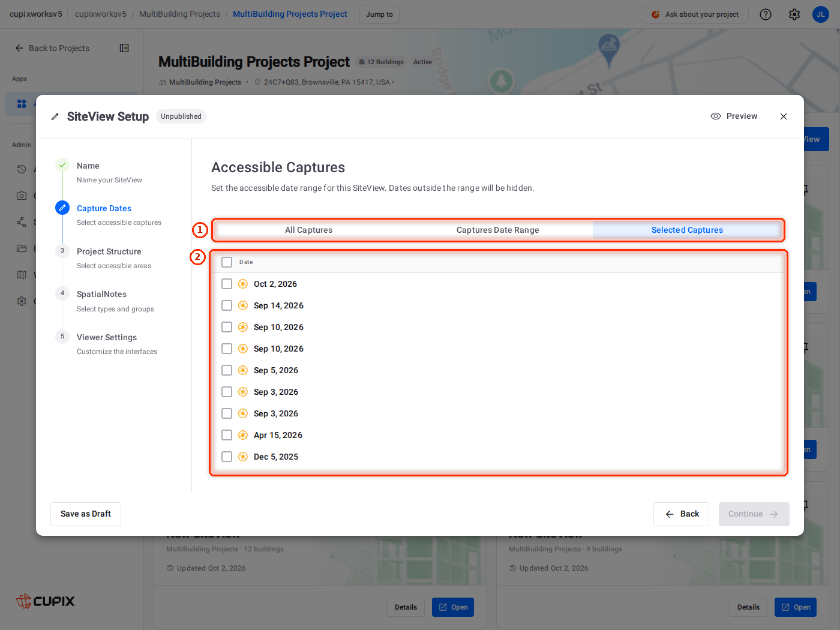Image resolution: width=840 pixels, height=630 pixels.
Task: Open the JL user avatar menu
Action: click(821, 14)
